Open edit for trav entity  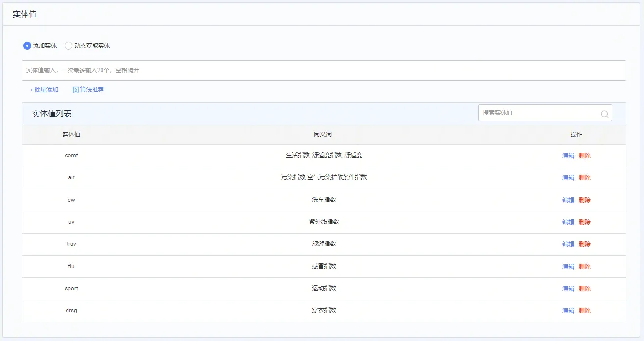click(568, 244)
